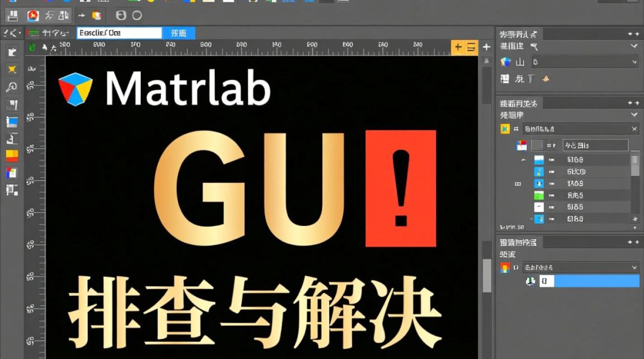
Task: Click the yellow square icon in middle panel
Action: pyautogui.click(x=505, y=129)
